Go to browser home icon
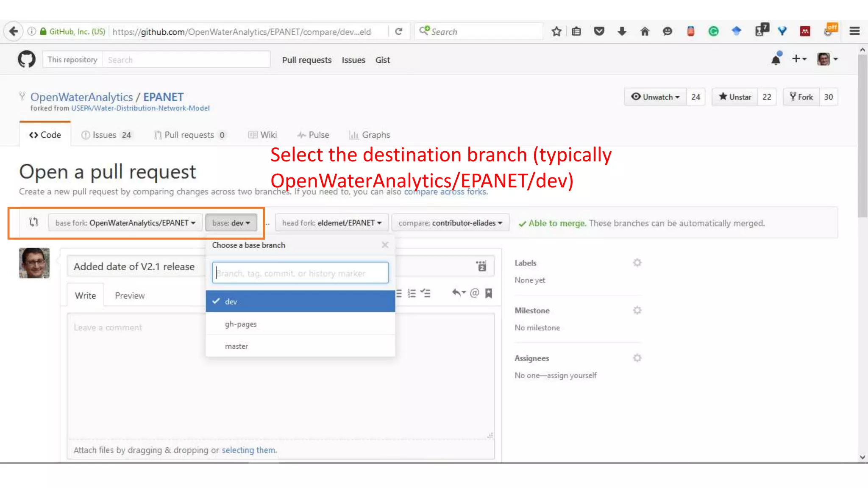The image size is (868, 488). tap(645, 31)
